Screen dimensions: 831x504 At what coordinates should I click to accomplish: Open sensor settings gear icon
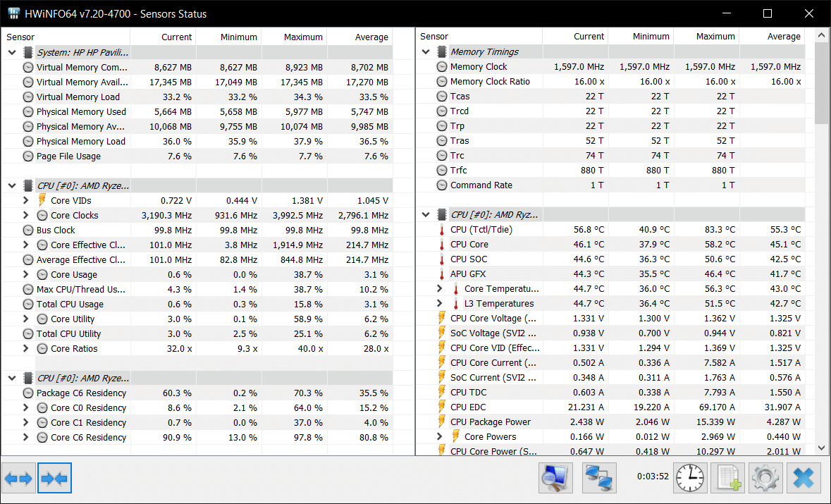tap(765, 477)
